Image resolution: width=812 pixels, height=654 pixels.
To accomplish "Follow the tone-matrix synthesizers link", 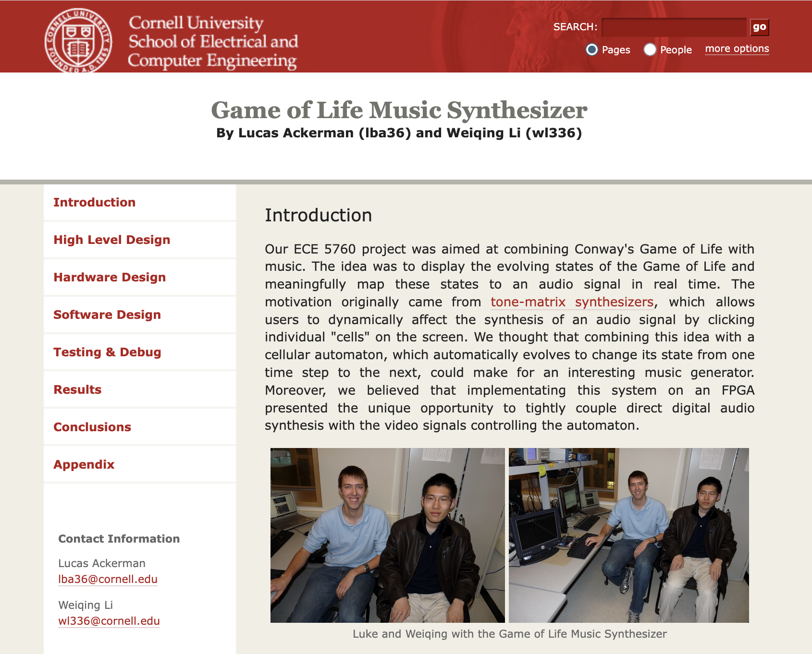I will click(572, 302).
